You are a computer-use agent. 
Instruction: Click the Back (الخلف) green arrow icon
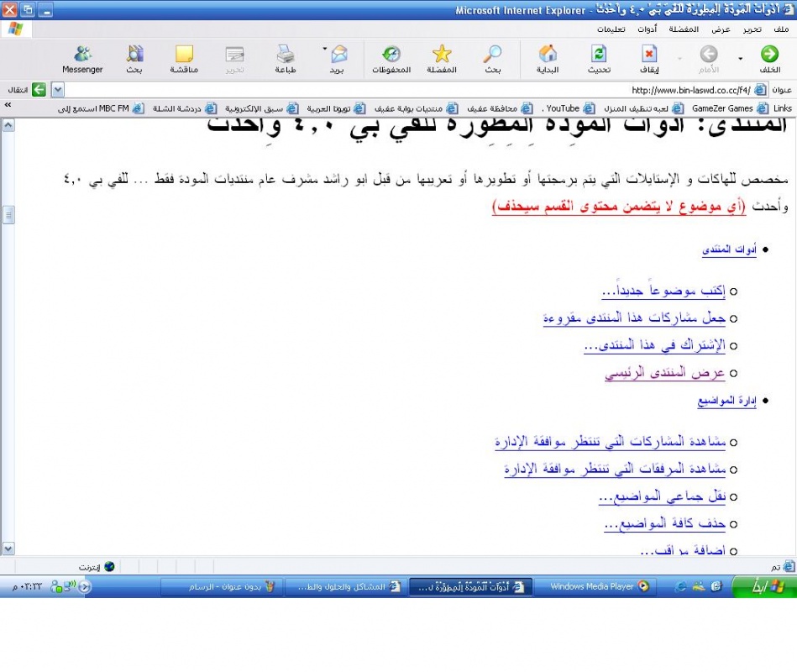(x=769, y=55)
